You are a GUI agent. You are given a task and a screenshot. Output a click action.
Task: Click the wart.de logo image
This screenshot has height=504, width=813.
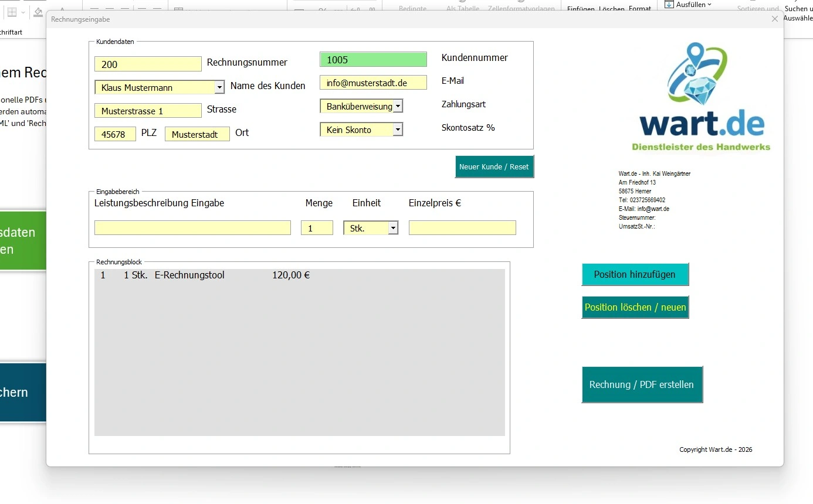701,97
